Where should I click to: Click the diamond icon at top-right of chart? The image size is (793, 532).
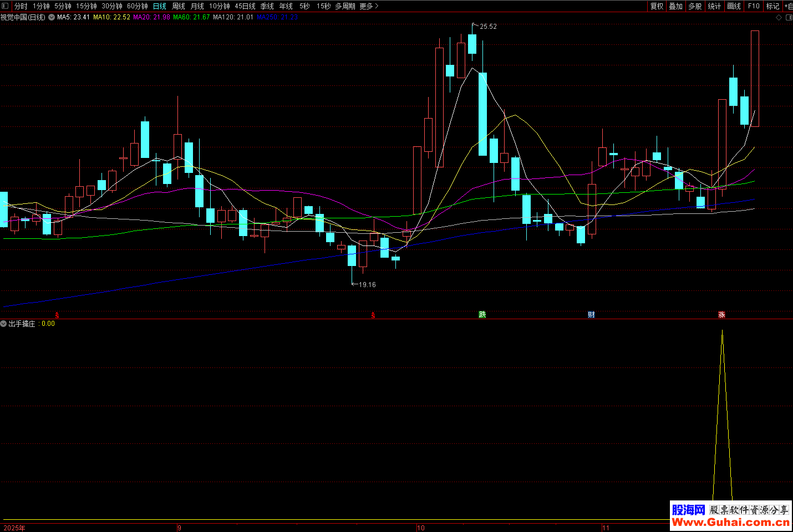(x=779, y=18)
